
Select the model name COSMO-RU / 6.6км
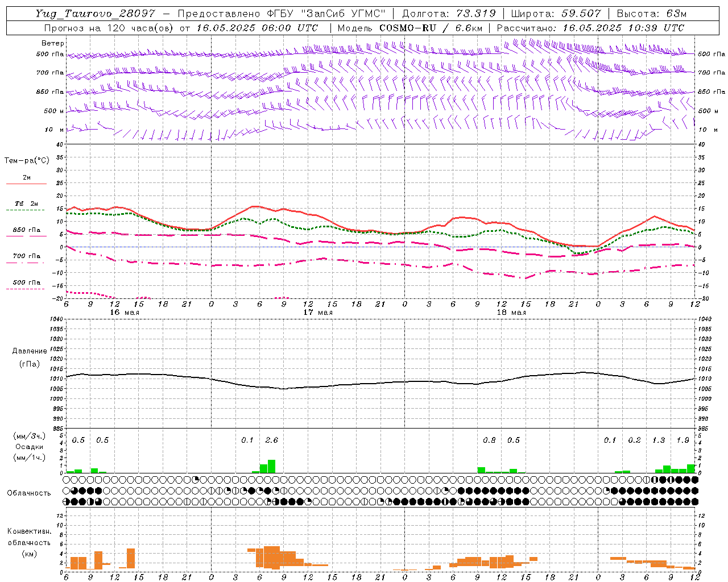pos(431,28)
